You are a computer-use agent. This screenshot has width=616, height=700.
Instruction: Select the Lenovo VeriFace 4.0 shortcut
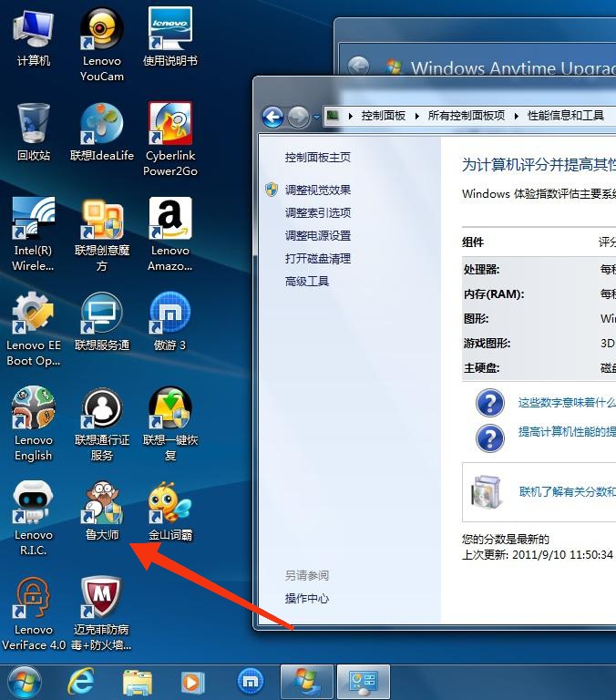(34, 613)
